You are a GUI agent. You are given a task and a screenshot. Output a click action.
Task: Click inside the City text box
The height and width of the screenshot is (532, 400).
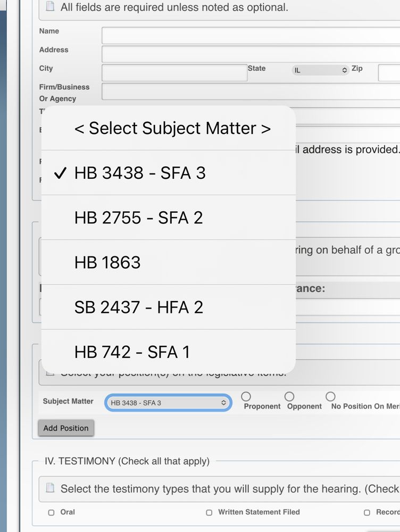174,72
